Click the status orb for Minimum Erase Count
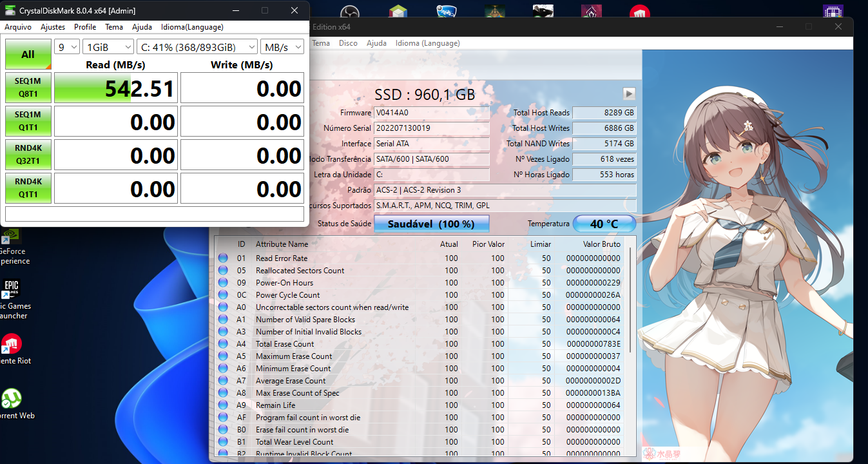Viewport: 868px width, 464px height. (223, 369)
